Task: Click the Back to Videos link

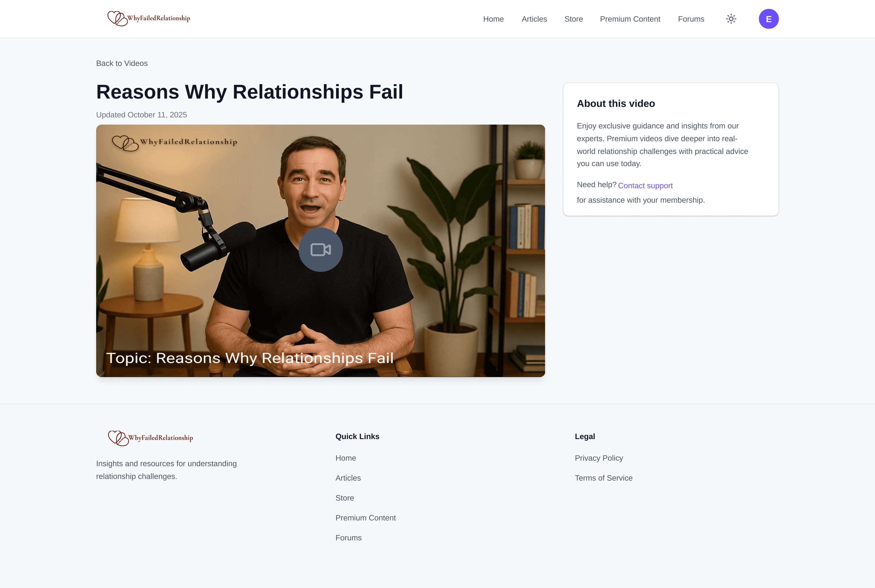Action: [x=122, y=63]
